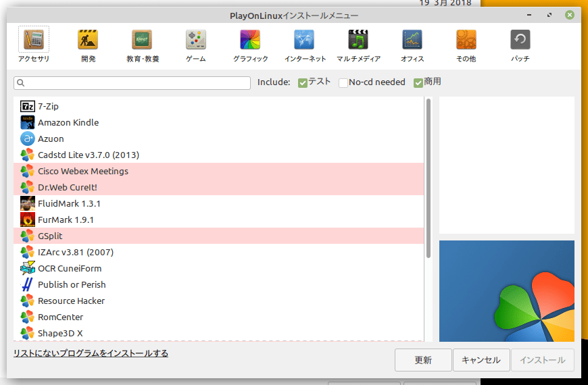Select OCR CuneiForm entry

[218, 268]
